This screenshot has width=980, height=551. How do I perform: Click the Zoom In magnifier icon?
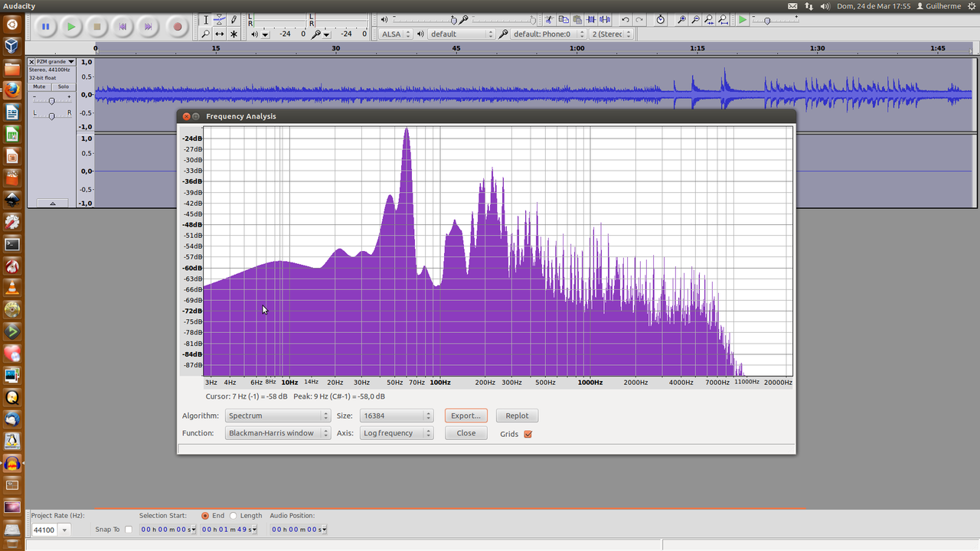[681, 20]
